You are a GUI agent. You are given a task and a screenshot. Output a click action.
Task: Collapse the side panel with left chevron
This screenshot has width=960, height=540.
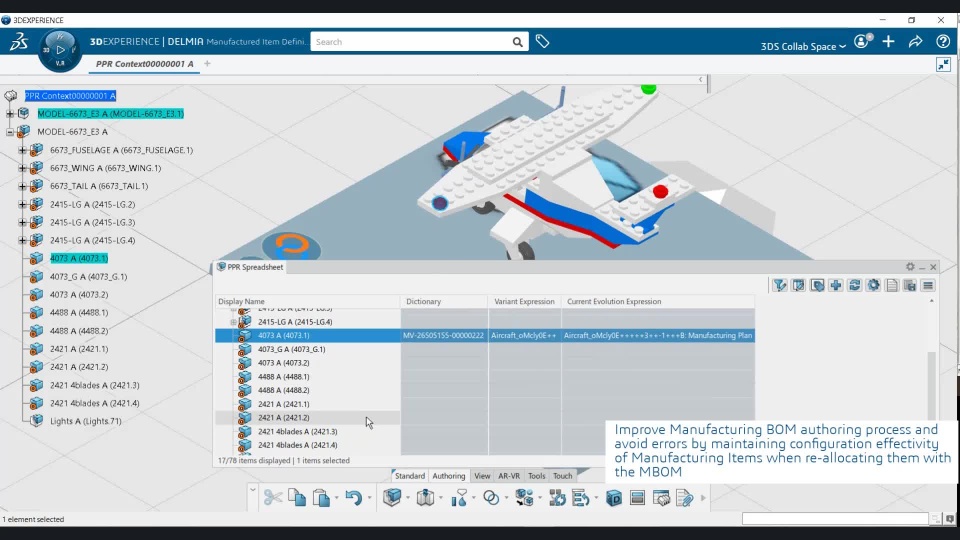pos(700,80)
